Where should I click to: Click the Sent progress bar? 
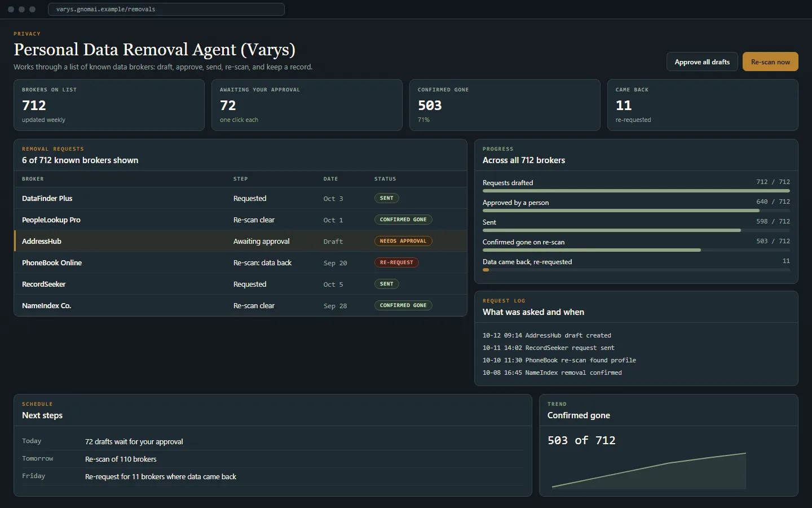click(636, 230)
